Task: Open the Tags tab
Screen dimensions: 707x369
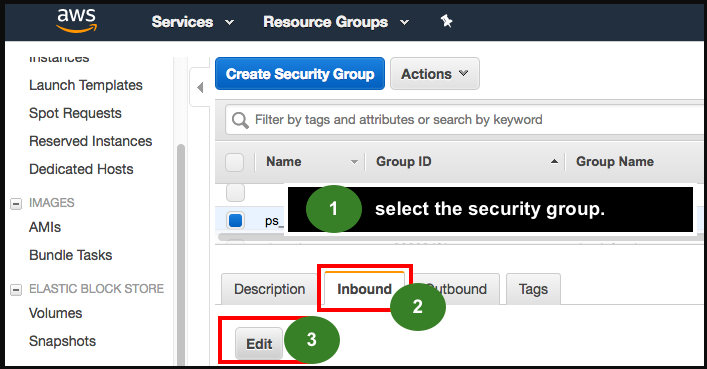Action: tap(533, 289)
